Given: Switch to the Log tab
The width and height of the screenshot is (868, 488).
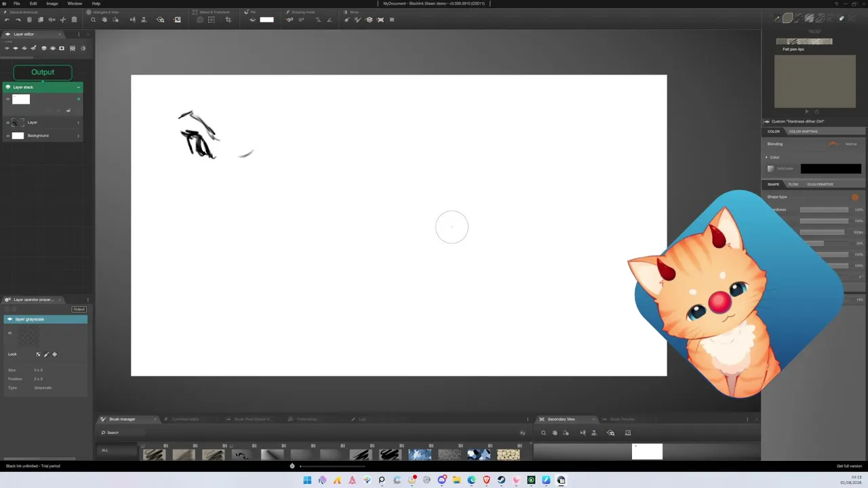Looking at the screenshot, I should click(362, 419).
